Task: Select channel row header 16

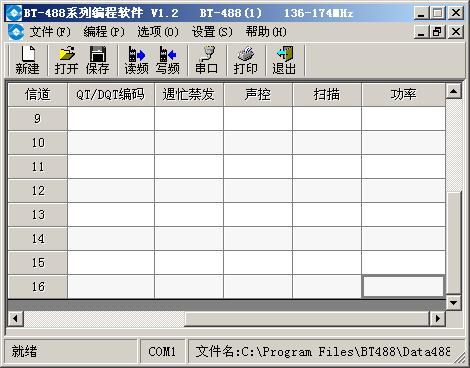Action: 38,287
